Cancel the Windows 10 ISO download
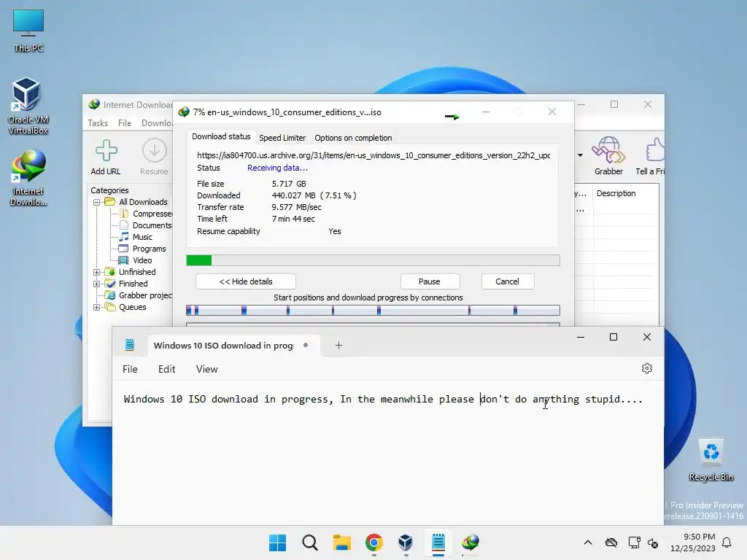The width and height of the screenshot is (747, 560). tap(508, 281)
